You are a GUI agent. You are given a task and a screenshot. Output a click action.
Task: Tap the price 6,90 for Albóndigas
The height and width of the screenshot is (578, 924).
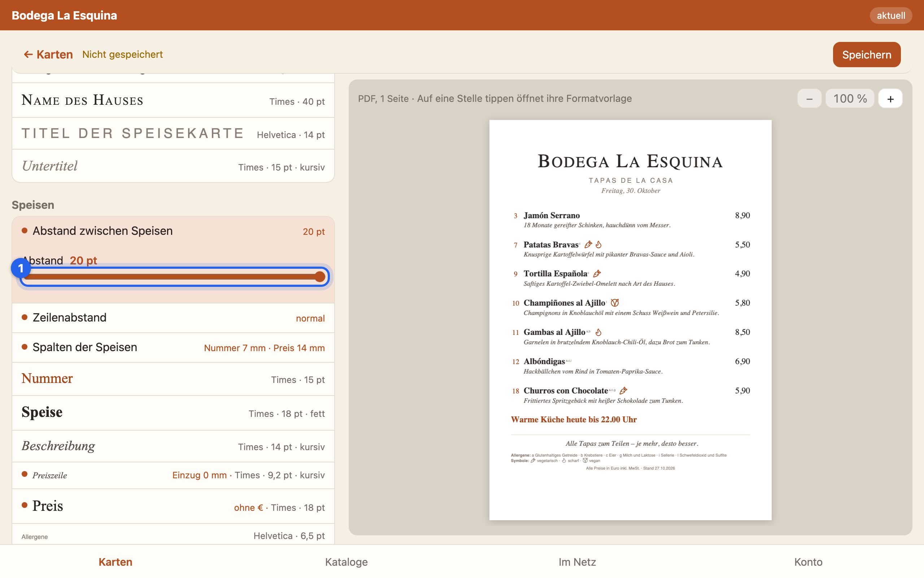click(x=742, y=361)
